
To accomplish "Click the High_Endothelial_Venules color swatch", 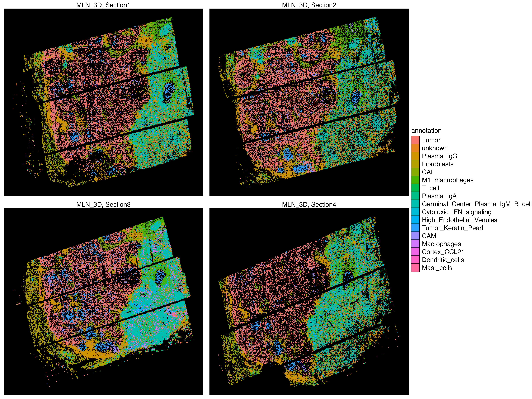I will pyautogui.click(x=415, y=220).
